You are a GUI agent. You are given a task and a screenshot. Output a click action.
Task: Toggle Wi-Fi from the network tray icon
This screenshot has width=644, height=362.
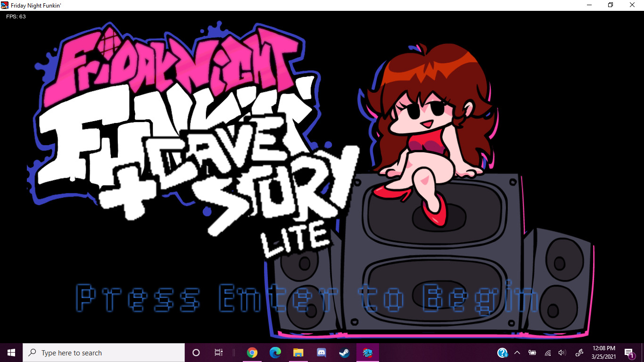point(548,353)
